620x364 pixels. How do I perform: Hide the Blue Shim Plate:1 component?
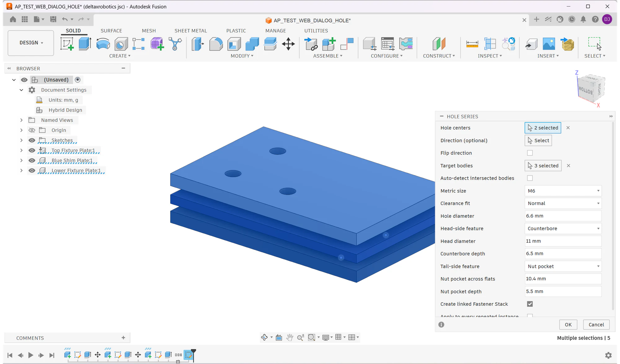click(32, 160)
